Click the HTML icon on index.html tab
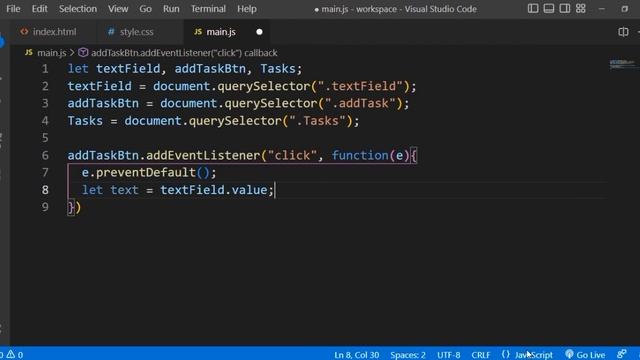Image resolution: width=640 pixels, height=360 pixels. 24,31
